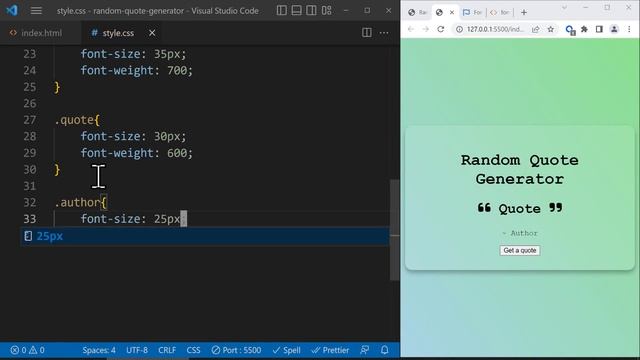Viewport: 640px width, 360px height.
Task: Click the editor vertical scrollbar
Action: 395,230
